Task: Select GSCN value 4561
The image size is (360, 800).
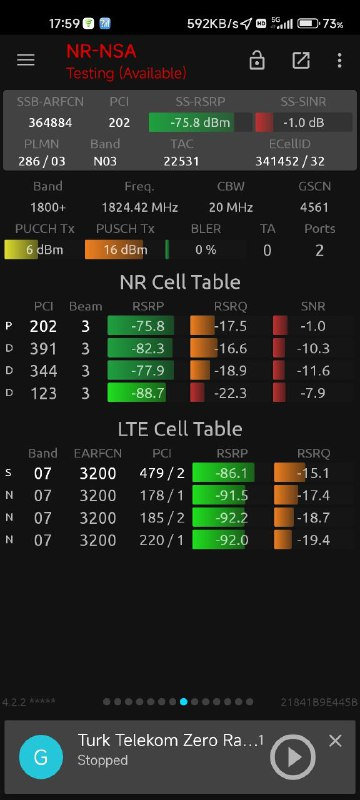Action: [314, 208]
